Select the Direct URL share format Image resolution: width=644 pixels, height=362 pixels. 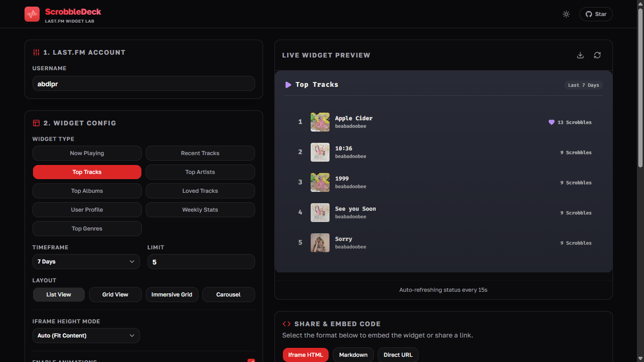(398, 355)
